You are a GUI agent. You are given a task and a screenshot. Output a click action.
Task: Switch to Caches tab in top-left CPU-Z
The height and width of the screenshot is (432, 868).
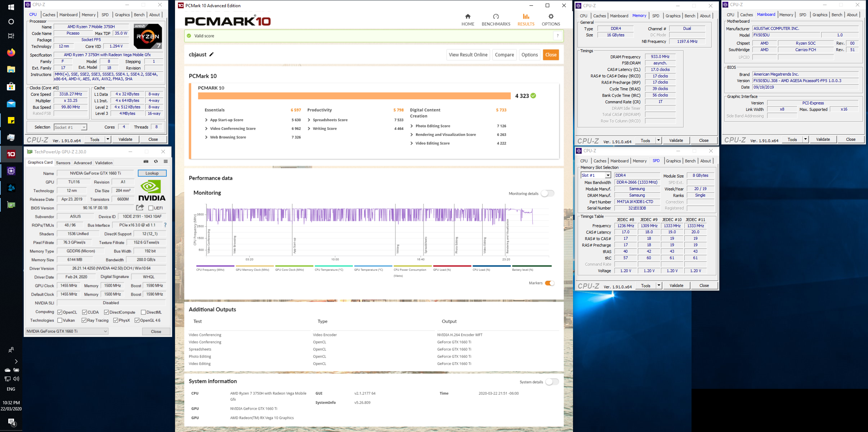(x=49, y=15)
